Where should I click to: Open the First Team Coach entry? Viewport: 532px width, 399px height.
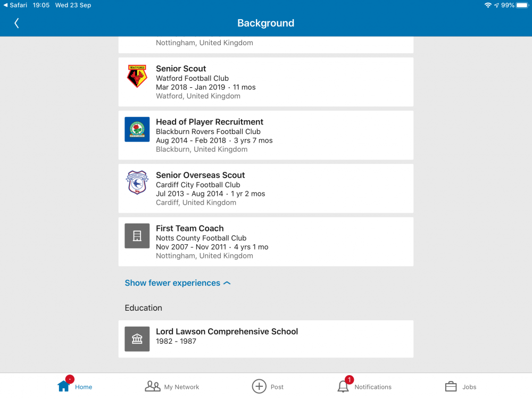click(x=189, y=228)
